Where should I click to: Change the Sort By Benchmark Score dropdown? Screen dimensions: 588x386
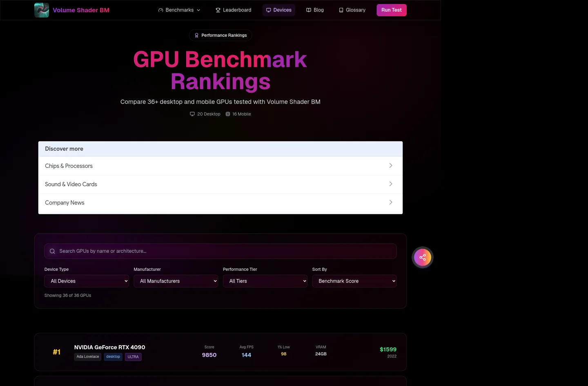(354, 281)
